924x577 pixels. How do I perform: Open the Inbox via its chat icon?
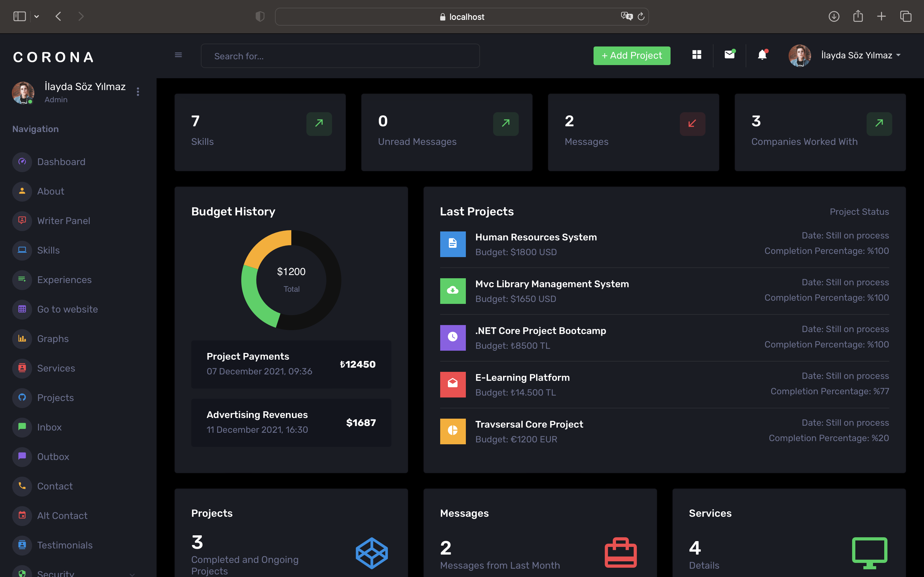(x=22, y=427)
